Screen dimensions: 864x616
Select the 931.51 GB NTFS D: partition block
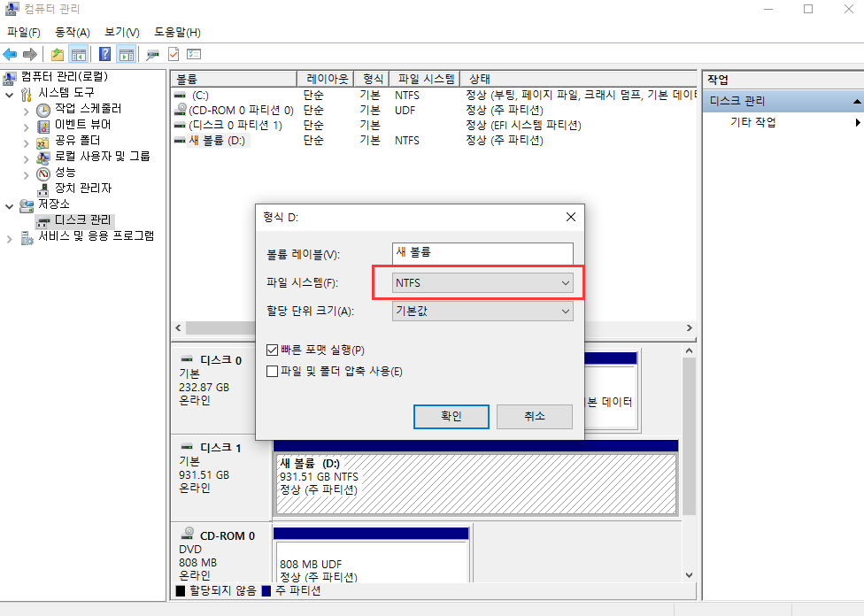click(x=475, y=484)
